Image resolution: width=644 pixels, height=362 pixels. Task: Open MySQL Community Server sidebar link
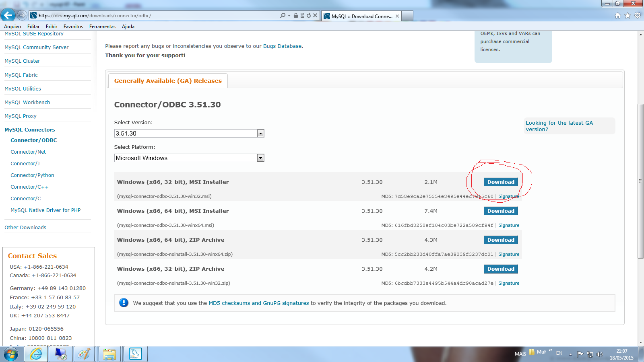tap(37, 47)
